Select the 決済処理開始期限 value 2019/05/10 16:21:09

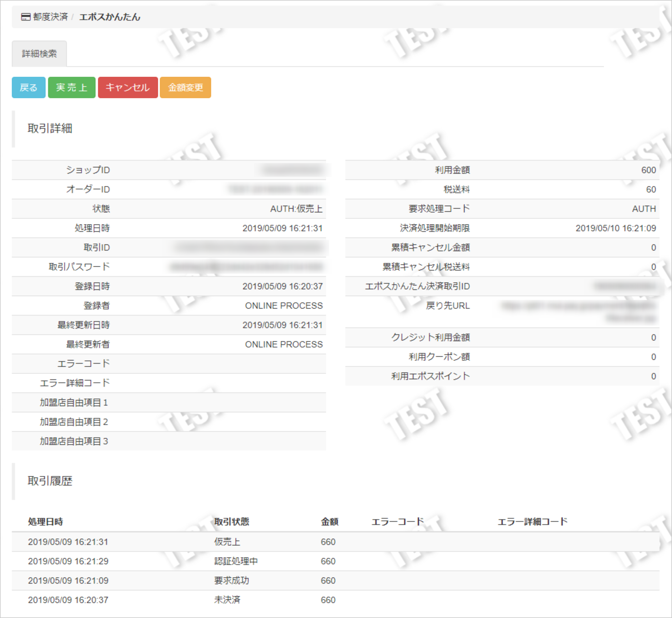tap(616, 228)
